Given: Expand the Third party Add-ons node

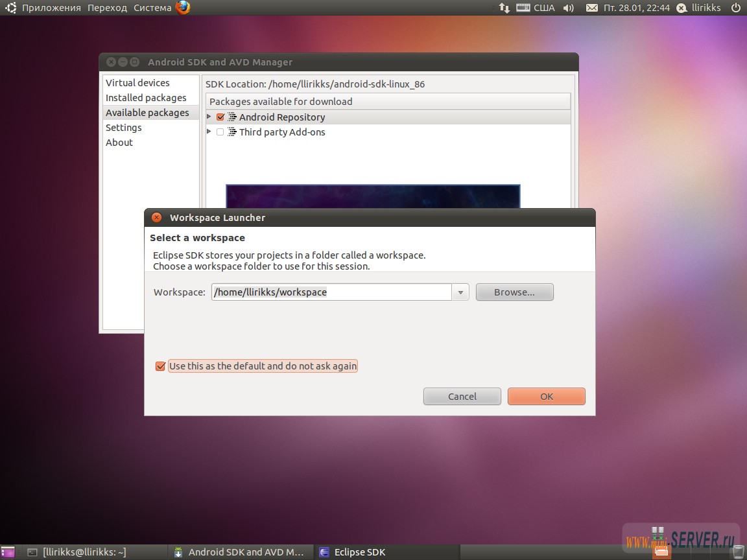Looking at the screenshot, I should click(x=209, y=132).
